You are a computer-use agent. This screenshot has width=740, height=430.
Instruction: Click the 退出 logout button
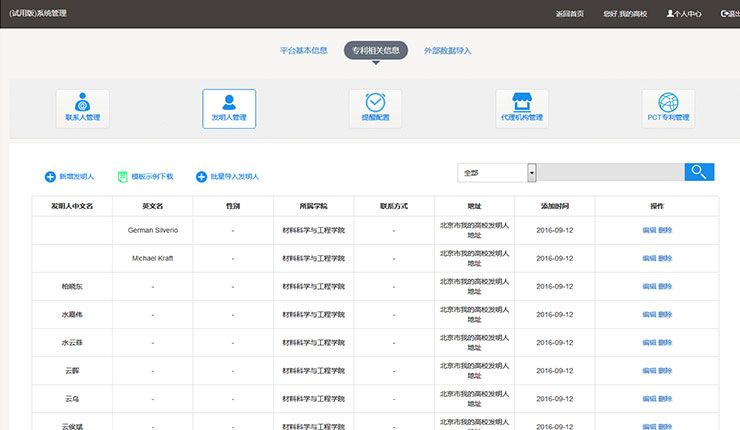729,14
